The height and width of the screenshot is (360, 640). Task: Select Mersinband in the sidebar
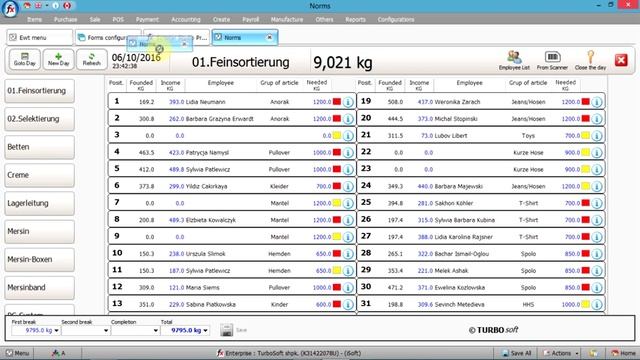coord(39,288)
